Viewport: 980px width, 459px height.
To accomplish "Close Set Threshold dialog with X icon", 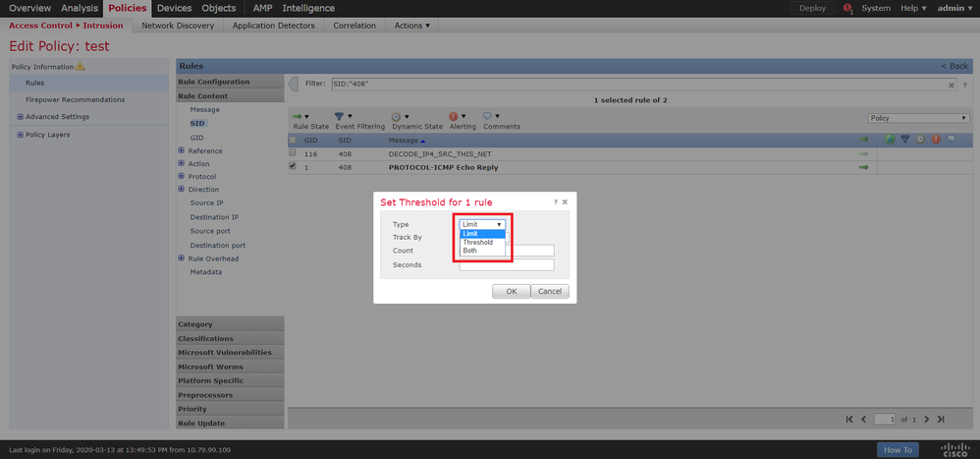I will point(565,202).
